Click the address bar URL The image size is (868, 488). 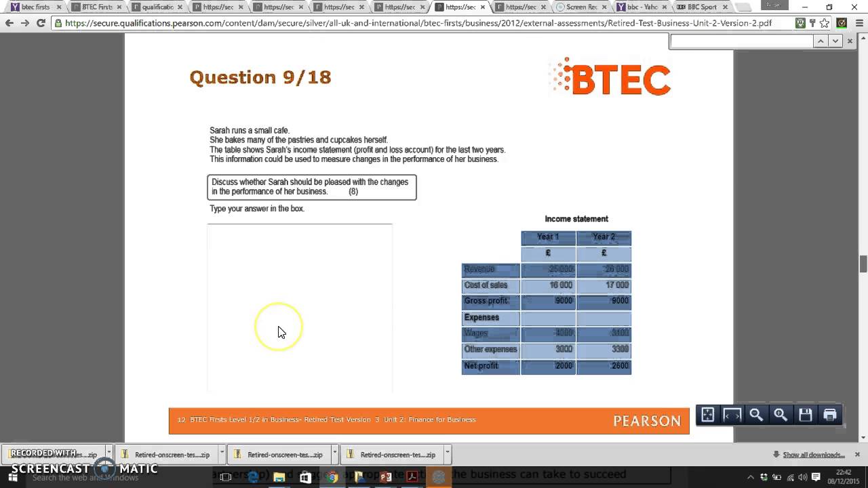[418, 23]
